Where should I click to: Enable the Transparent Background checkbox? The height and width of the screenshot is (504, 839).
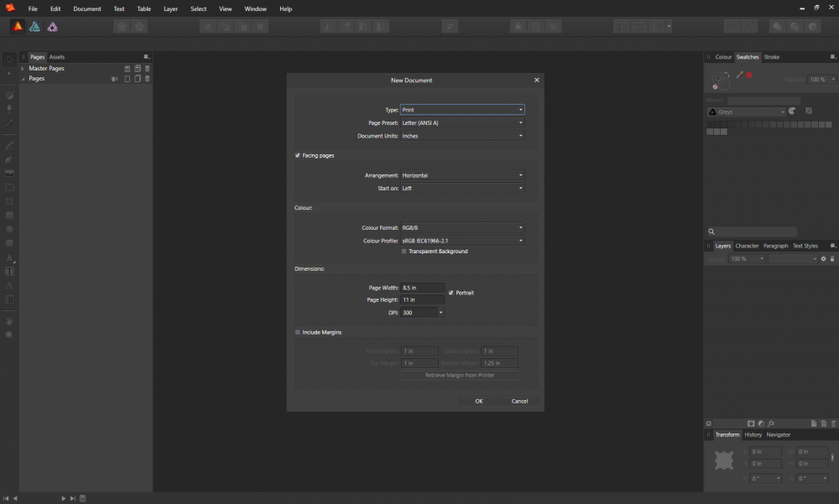404,252
